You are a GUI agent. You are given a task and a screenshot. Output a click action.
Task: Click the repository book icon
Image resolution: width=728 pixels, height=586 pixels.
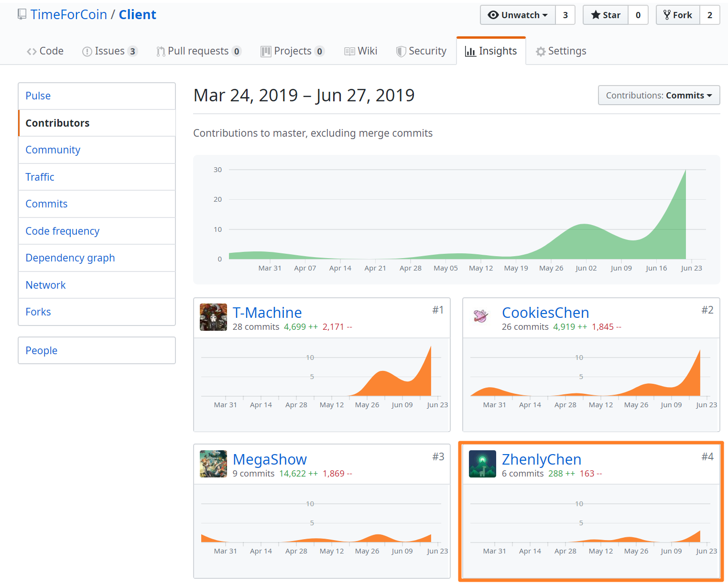(22, 15)
